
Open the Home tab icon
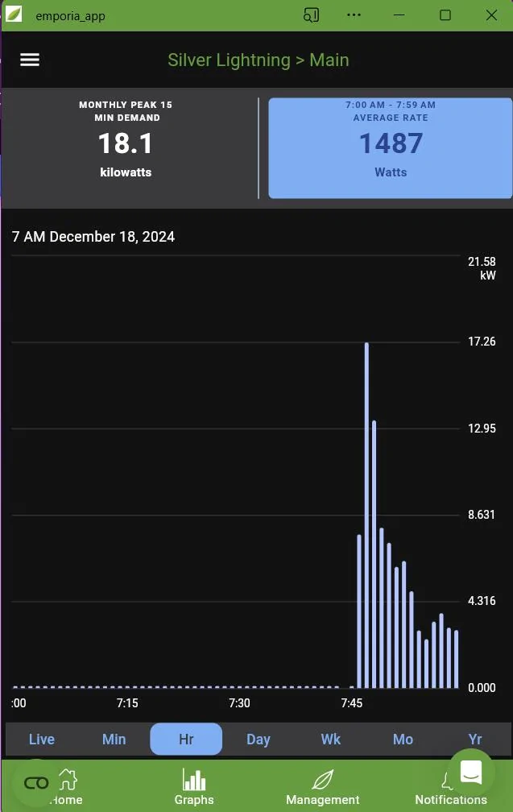tap(68, 780)
